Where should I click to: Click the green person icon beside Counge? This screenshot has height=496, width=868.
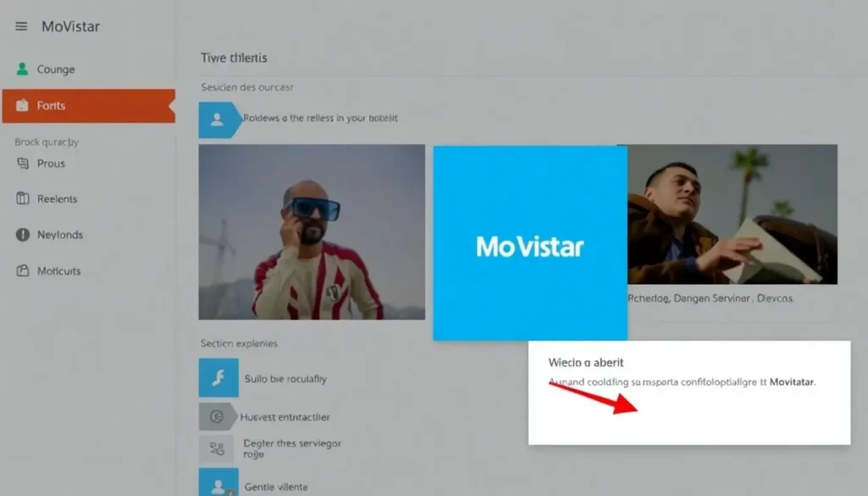coord(22,69)
